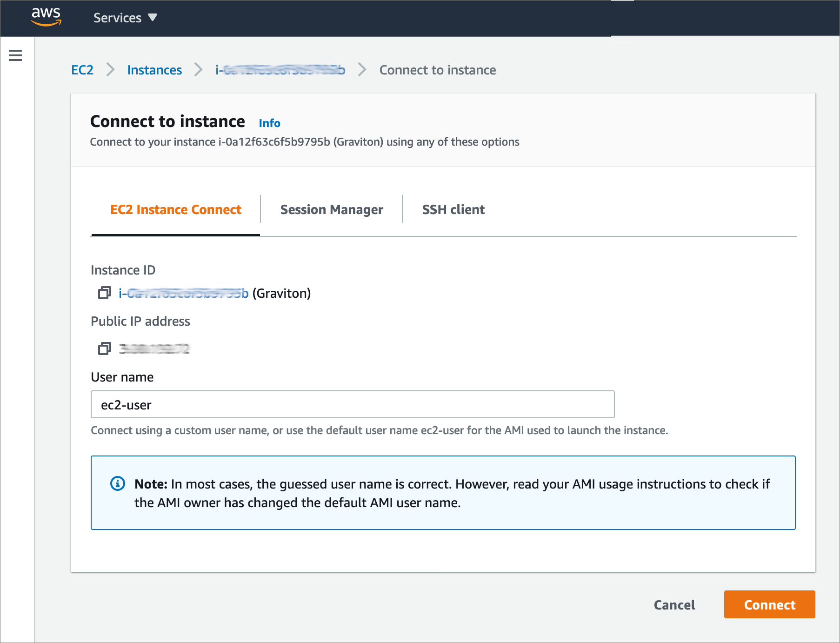Click the AWS logo icon
The width and height of the screenshot is (840, 643).
46,18
